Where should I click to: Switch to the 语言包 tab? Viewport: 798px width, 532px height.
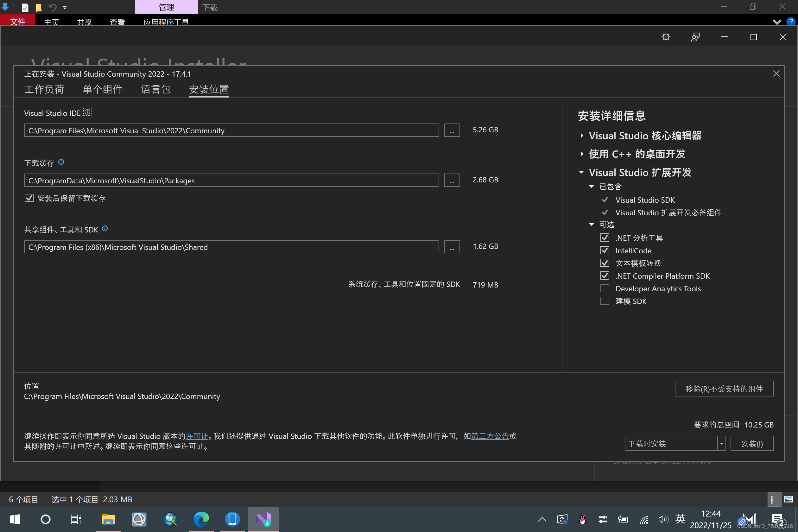(156, 89)
